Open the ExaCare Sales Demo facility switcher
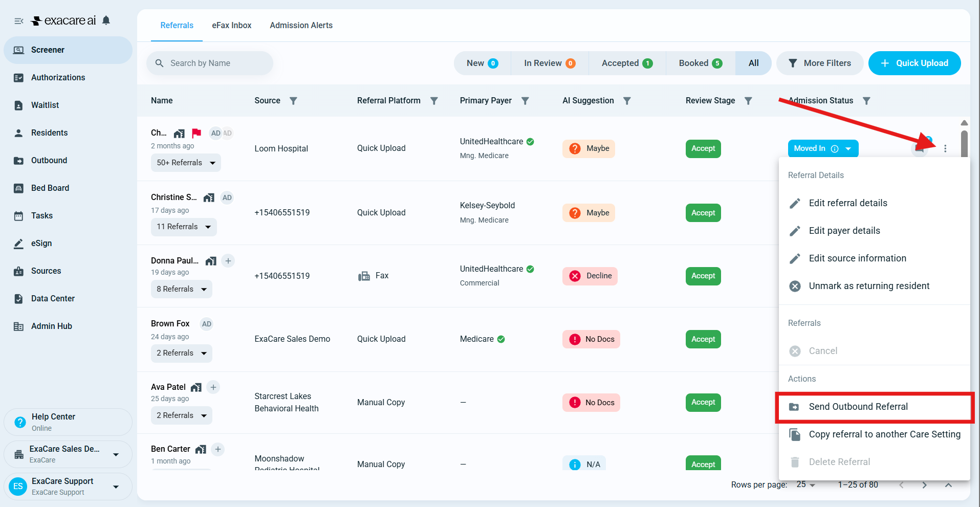The width and height of the screenshot is (980, 507). click(x=68, y=454)
